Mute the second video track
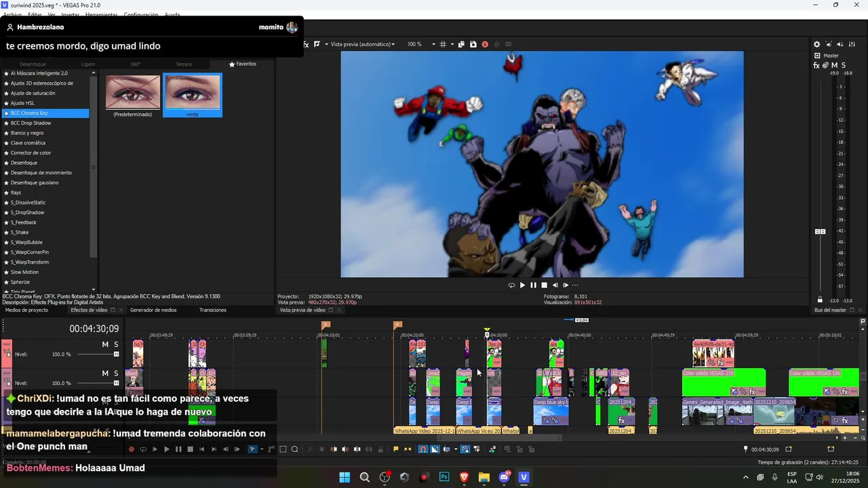Screen dimensions: 868x488 click(105, 373)
